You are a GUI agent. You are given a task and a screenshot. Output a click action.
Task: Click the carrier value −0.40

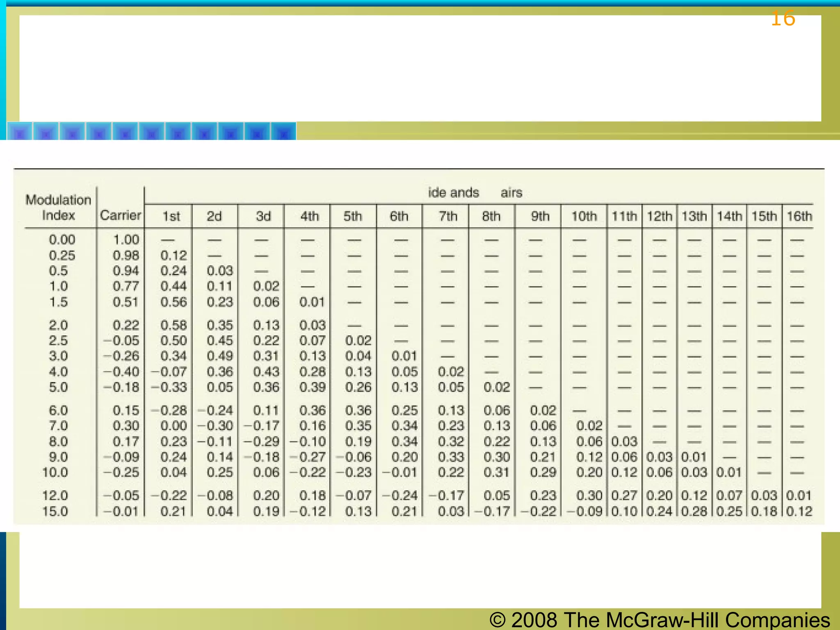[x=121, y=372]
